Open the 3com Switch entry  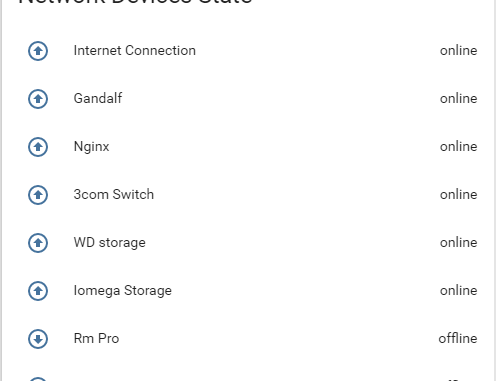pyautogui.click(x=114, y=195)
